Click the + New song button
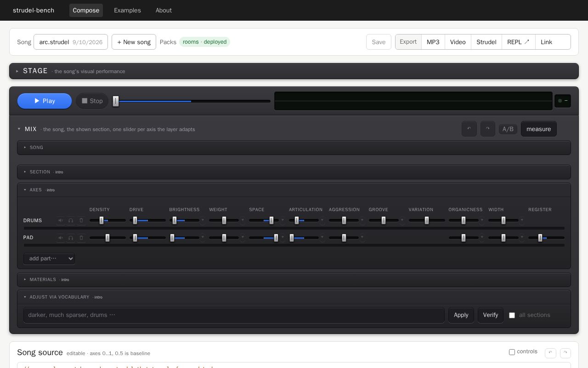 click(134, 42)
